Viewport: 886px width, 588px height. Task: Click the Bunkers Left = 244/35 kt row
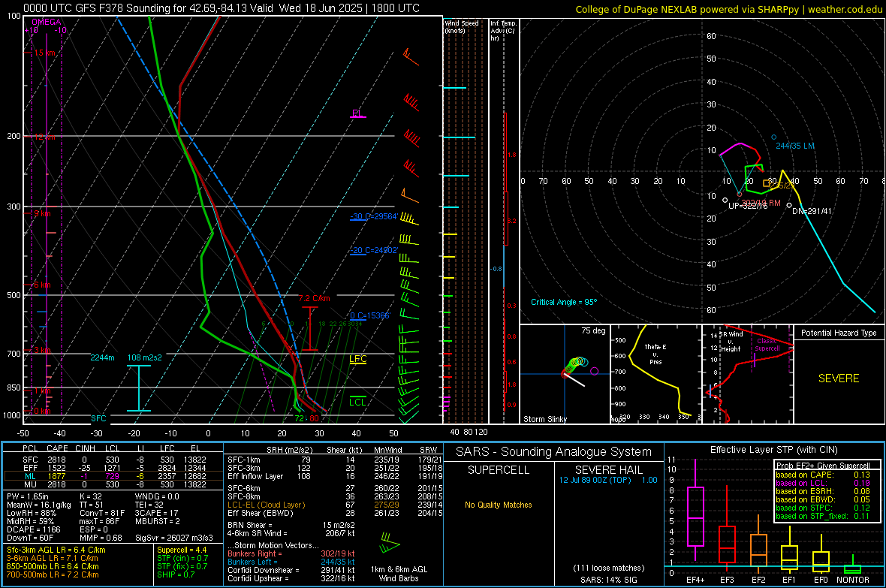pyautogui.click(x=291, y=562)
